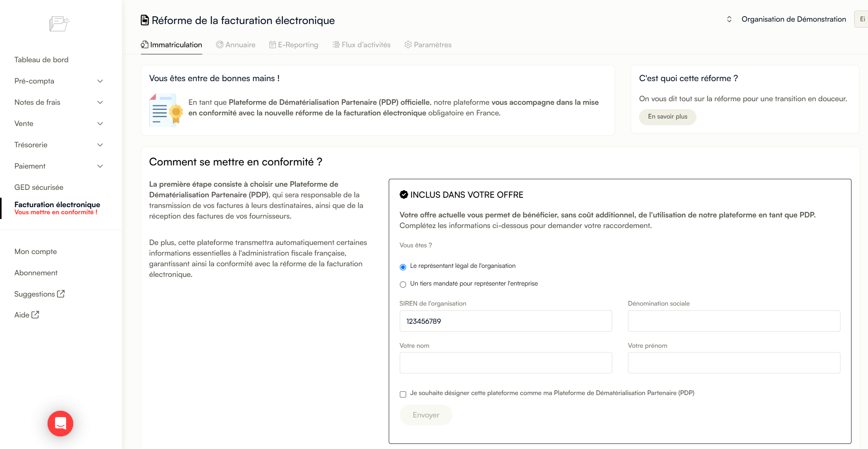
Task: Click the Dénomination sociale field
Action: click(x=734, y=321)
